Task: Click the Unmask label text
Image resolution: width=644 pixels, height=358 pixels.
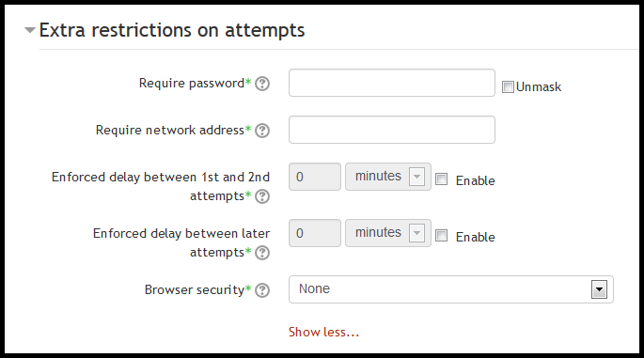Action: tap(539, 87)
